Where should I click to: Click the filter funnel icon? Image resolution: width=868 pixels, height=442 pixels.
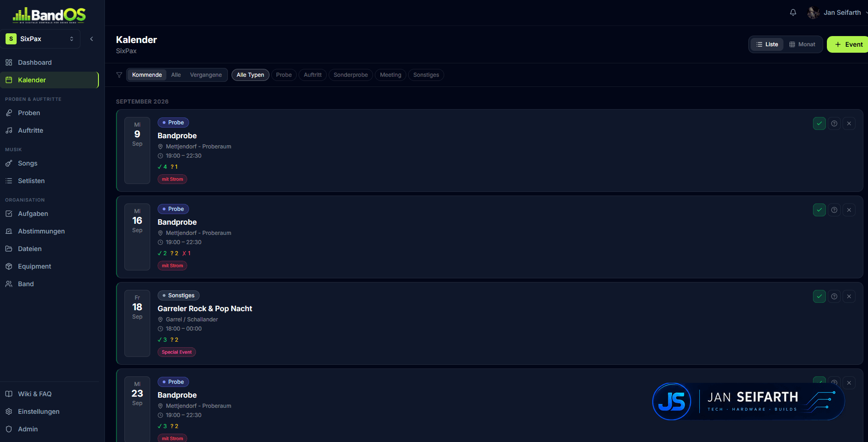point(119,75)
